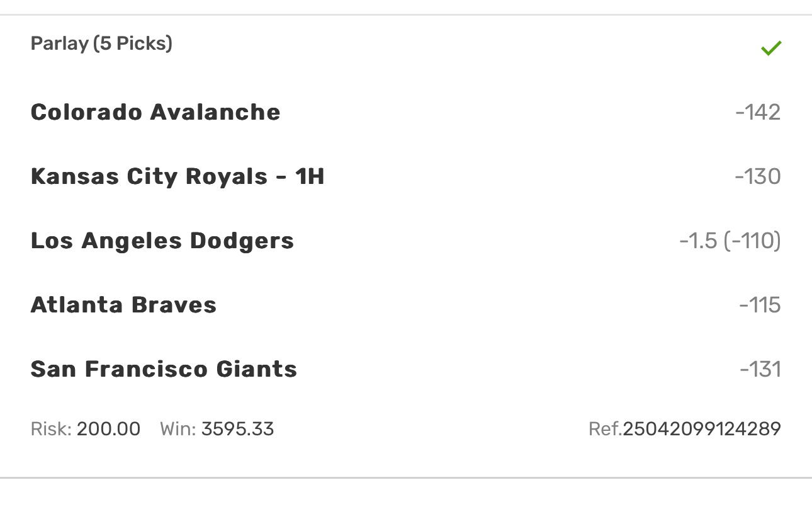Select the Atlanta Braves pick
This screenshot has width=812, height=509.
click(x=123, y=305)
